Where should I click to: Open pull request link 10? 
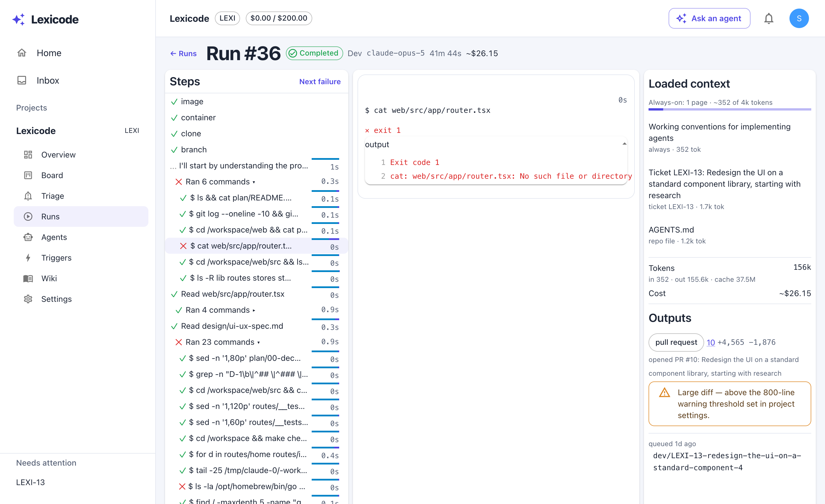point(710,342)
